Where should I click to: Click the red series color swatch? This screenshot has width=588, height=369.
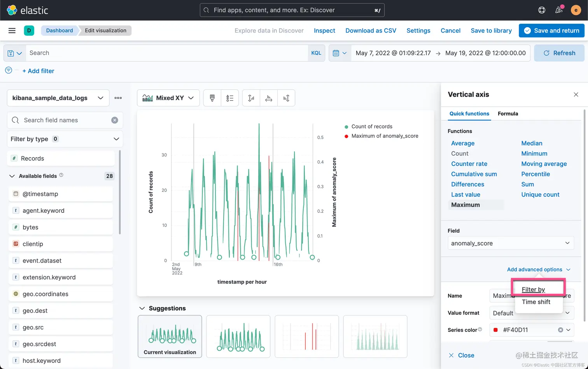pos(495,330)
